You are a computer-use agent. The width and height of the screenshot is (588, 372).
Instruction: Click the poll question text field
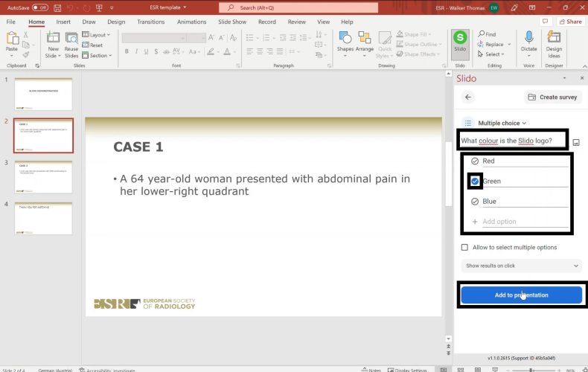pos(512,141)
